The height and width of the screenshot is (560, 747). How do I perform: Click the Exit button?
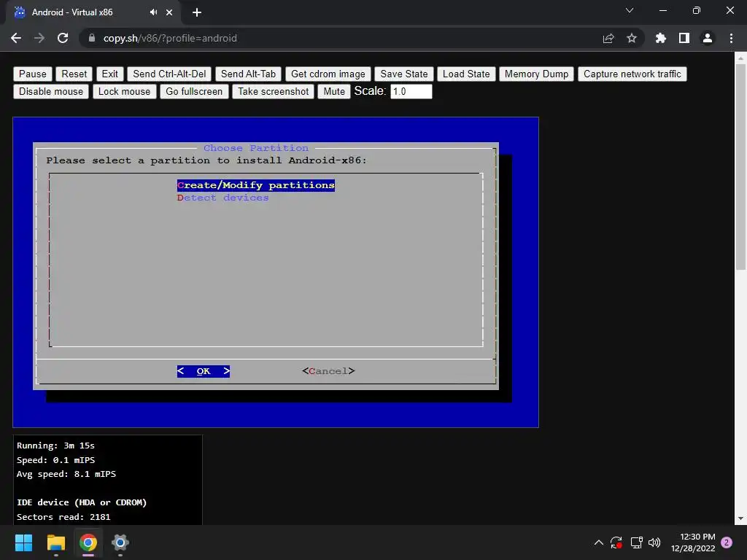click(x=110, y=74)
